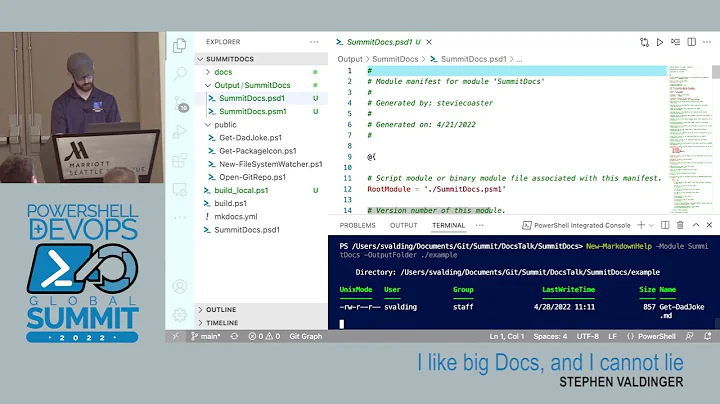The height and width of the screenshot is (404, 720).
Task: Open the Accounts menu icon
Action: pyautogui.click(x=180, y=286)
